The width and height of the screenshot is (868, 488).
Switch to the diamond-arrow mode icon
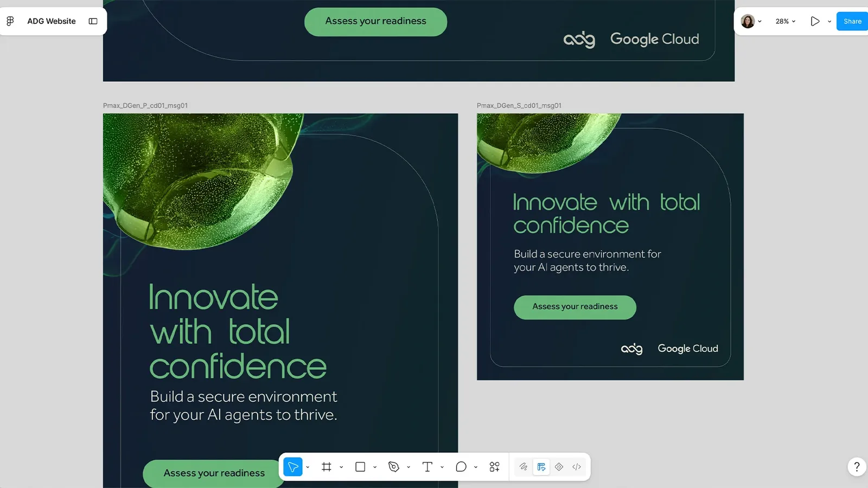coord(559,467)
